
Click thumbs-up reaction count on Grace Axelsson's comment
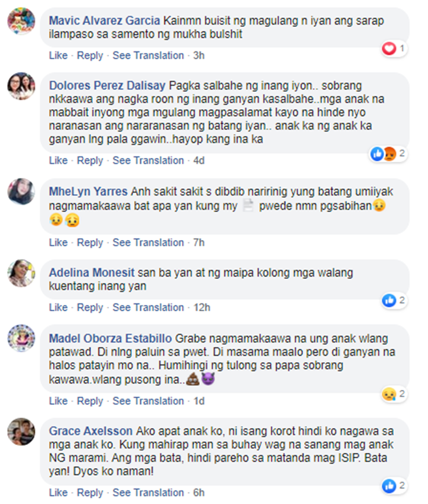[x=394, y=486]
